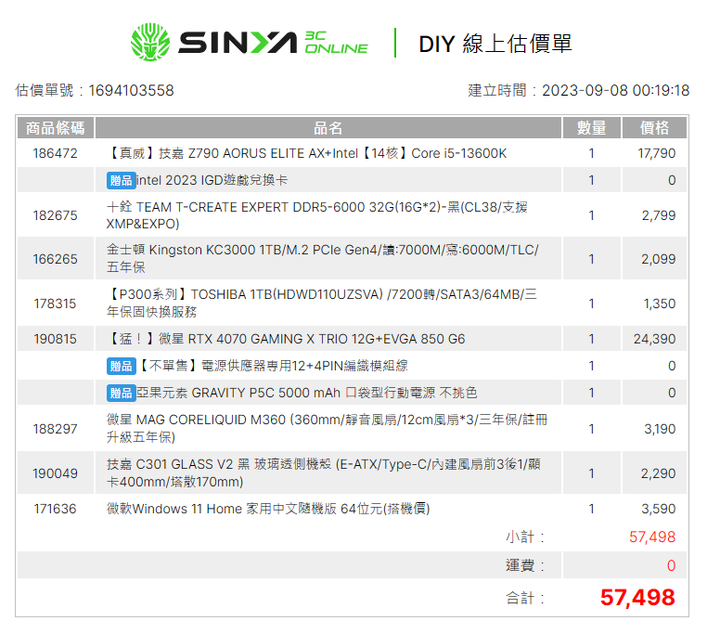Click the 贈品 badge beside intel 2023 IGD遊戲兌換卡
This screenshot has width=720, height=621.
point(121,181)
